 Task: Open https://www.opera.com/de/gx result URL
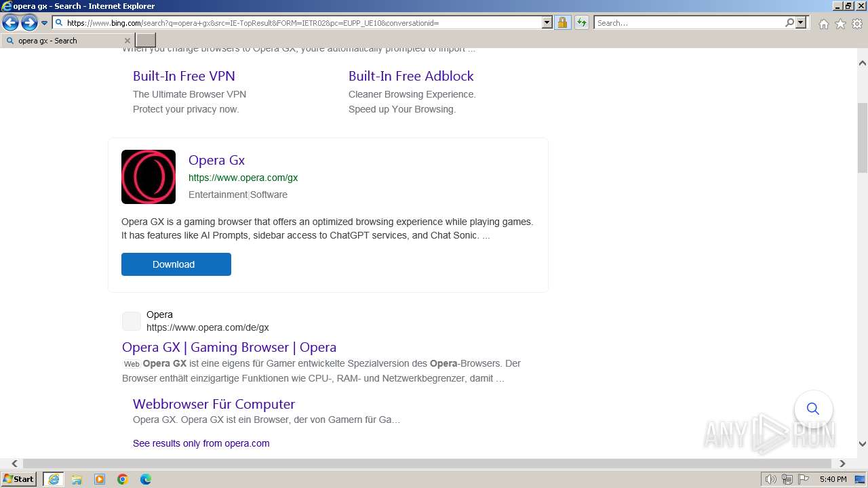(208, 327)
